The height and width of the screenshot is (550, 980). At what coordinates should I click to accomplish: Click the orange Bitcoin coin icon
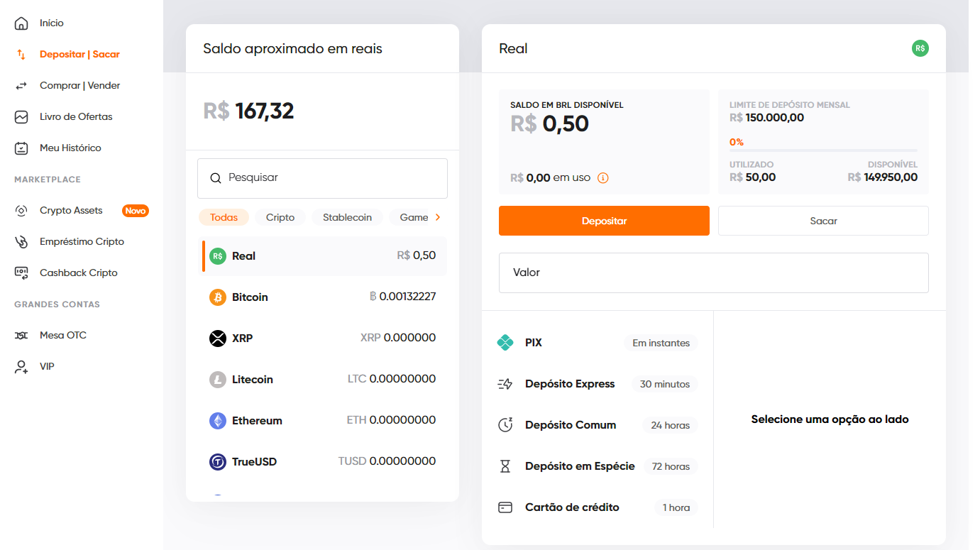[x=218, y=297]
